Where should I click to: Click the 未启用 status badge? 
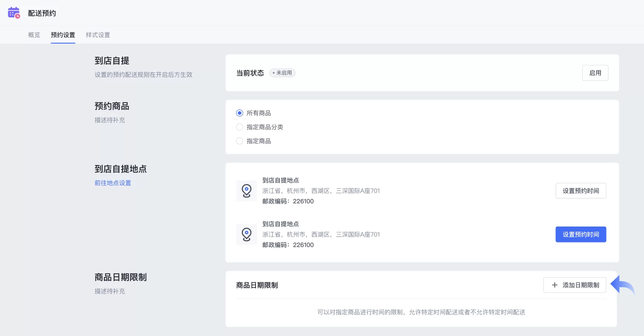(282, 73)
